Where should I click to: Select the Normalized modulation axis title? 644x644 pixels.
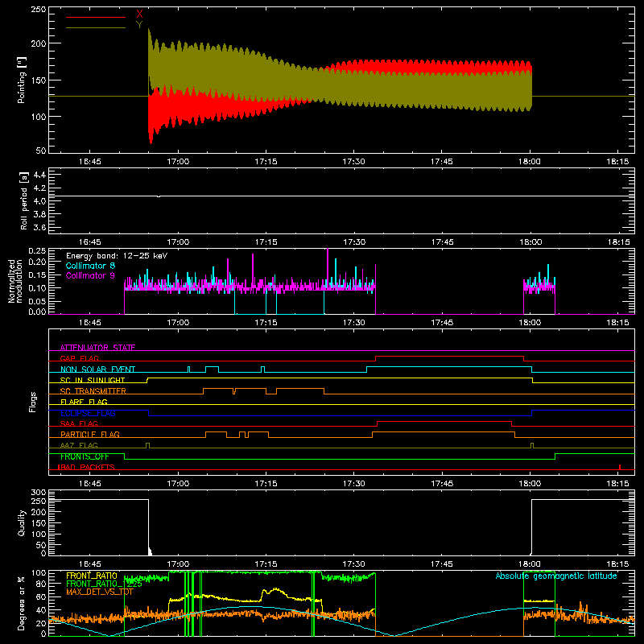(15, 281)
